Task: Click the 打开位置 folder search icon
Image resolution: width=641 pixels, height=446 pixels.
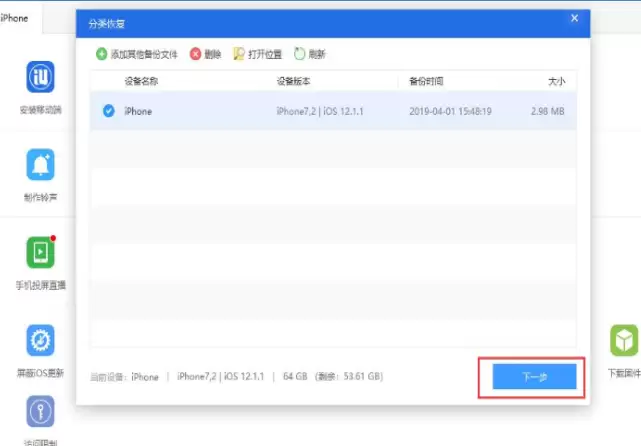Action: 239,54
